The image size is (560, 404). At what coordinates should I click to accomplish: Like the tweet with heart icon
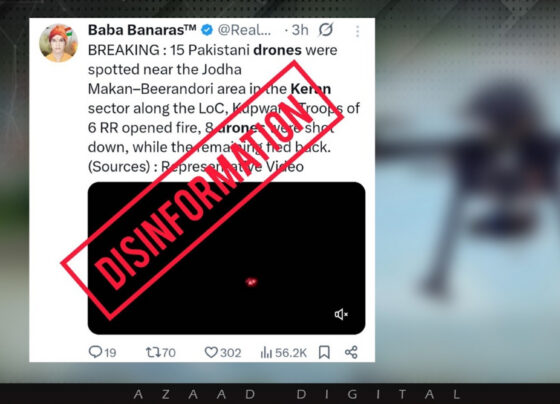pyautogui.click(x=211, y=353)
